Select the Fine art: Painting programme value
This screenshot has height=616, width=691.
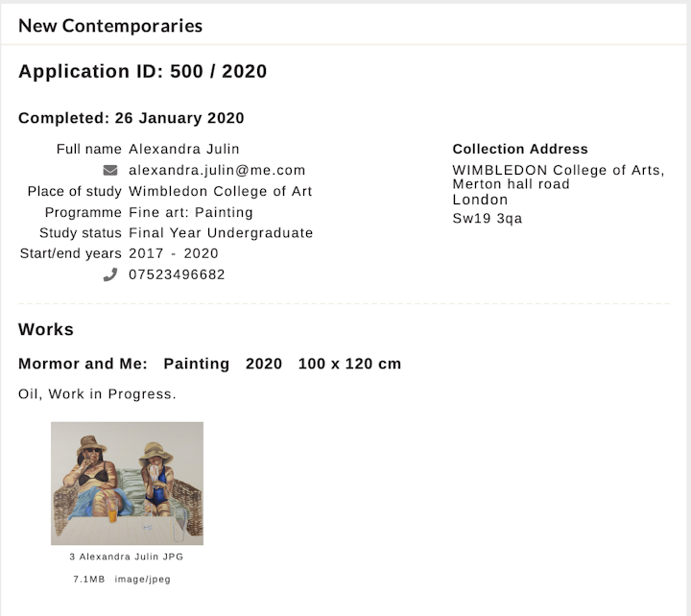tap(191, 212)
